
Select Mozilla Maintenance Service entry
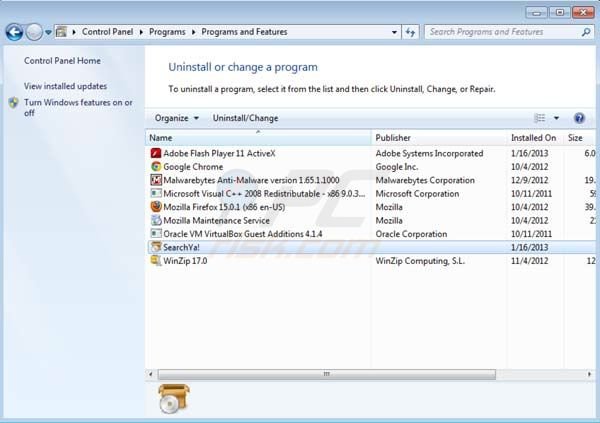tap(372, 220)
